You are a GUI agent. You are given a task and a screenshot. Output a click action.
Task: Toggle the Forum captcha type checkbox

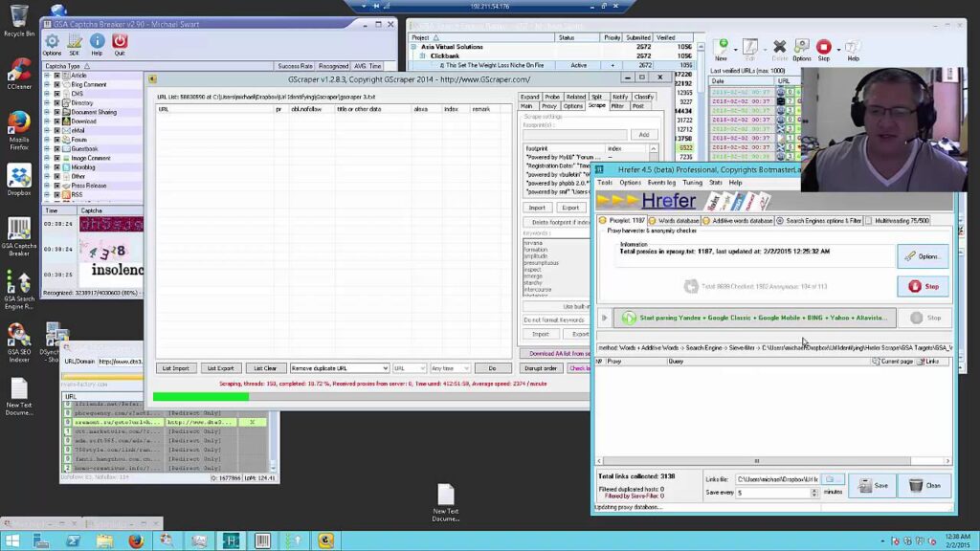pos(56,140)
